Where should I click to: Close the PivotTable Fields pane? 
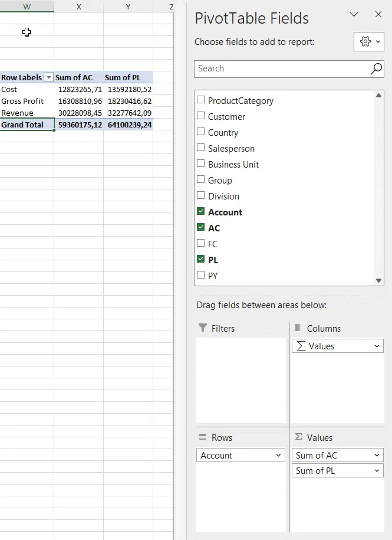[x=378, y=15]
